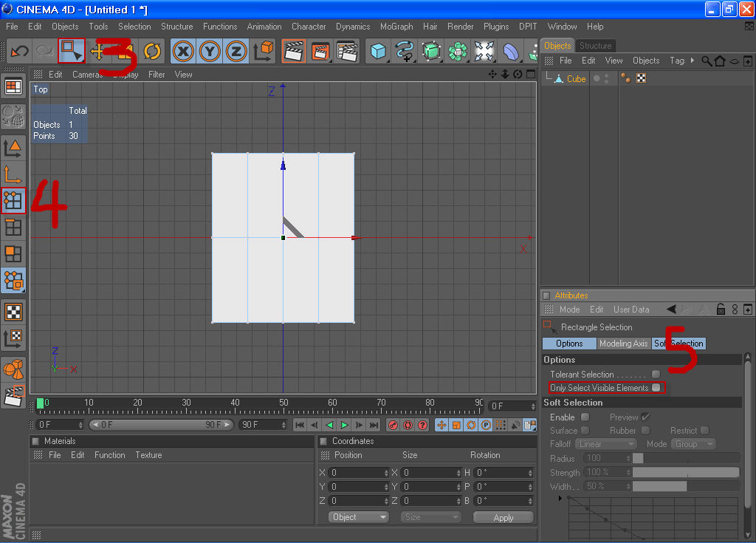This screenshot has width=756, height=543.
Task: Switch to Use Point tool
Action: click(x=13, y=201)
